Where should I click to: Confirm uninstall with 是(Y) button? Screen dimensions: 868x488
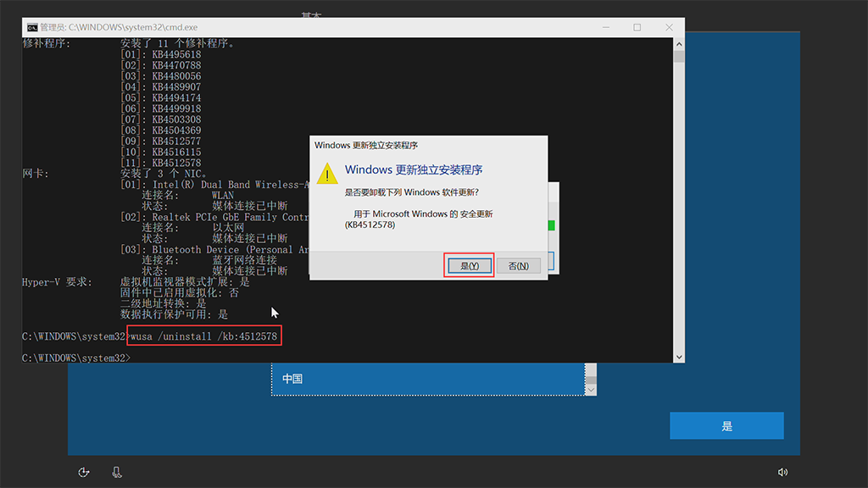(469, 266)
